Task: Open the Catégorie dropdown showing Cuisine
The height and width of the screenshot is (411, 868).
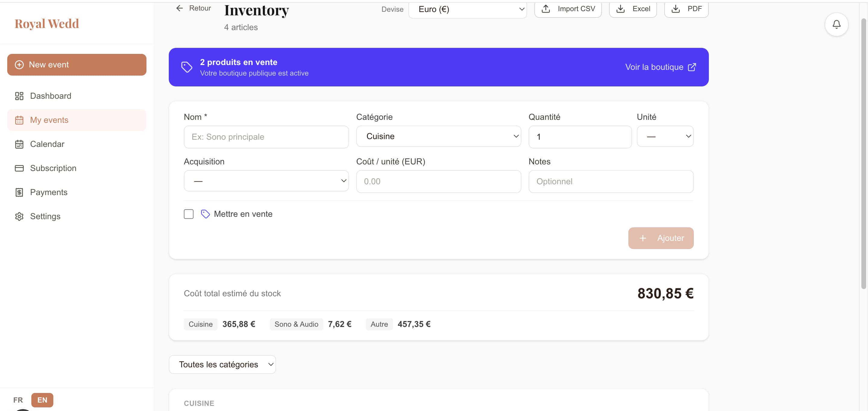Action: 438,136
